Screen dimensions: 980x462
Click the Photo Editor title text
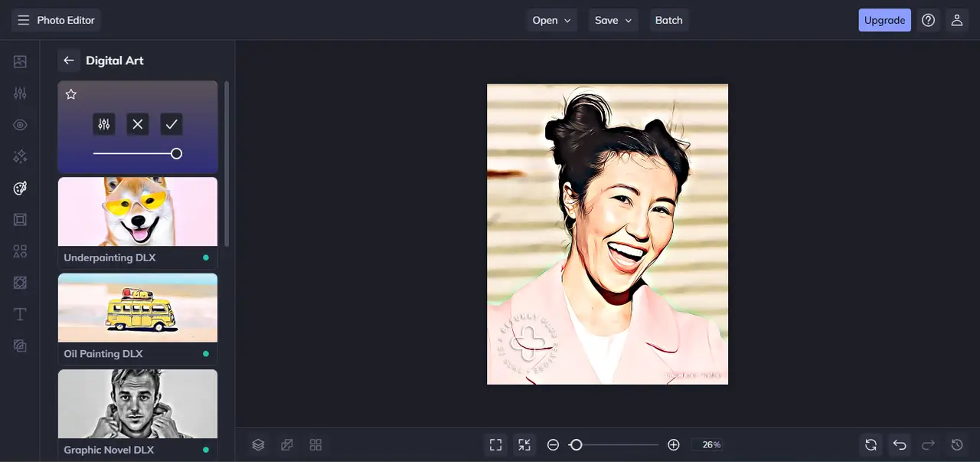pyautogui.click(x=66, y=20)
